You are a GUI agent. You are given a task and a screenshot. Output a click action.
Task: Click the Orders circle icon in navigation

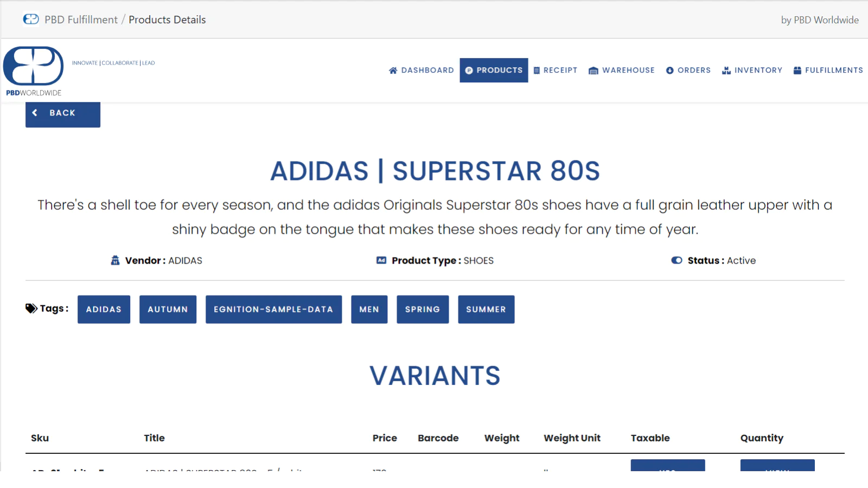tap(670, 70)
